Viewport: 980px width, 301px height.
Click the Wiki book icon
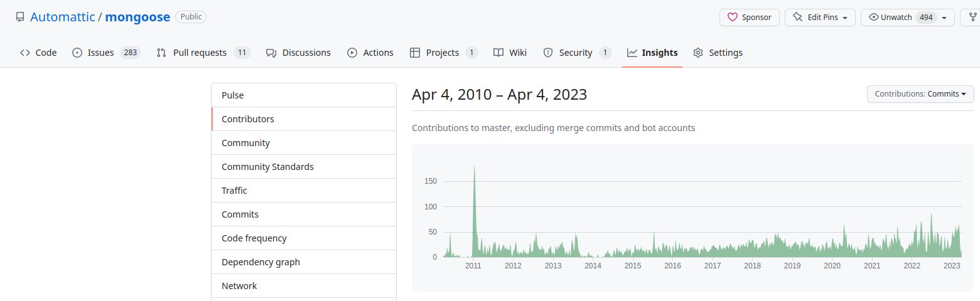point(498,53)
